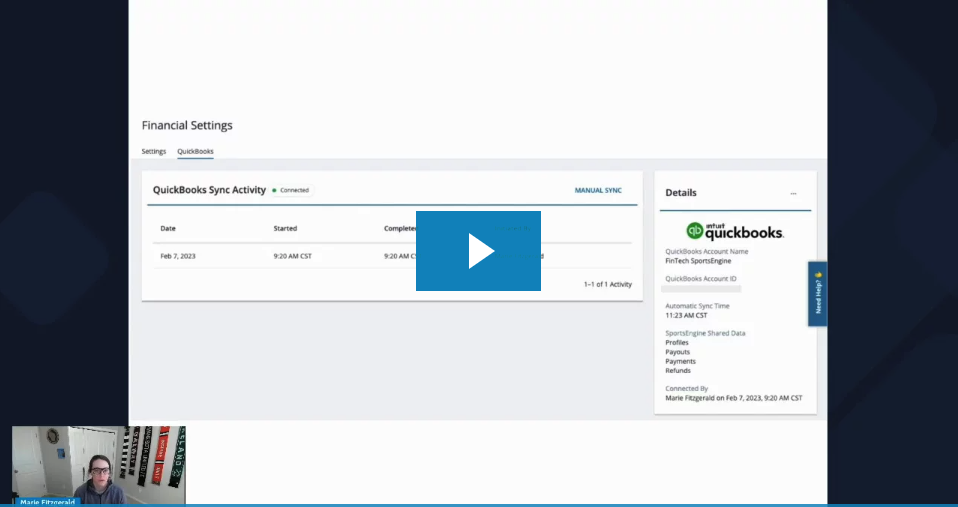
Task: Select the Feb 7, 2023 sync row
Action: [178, 256]
